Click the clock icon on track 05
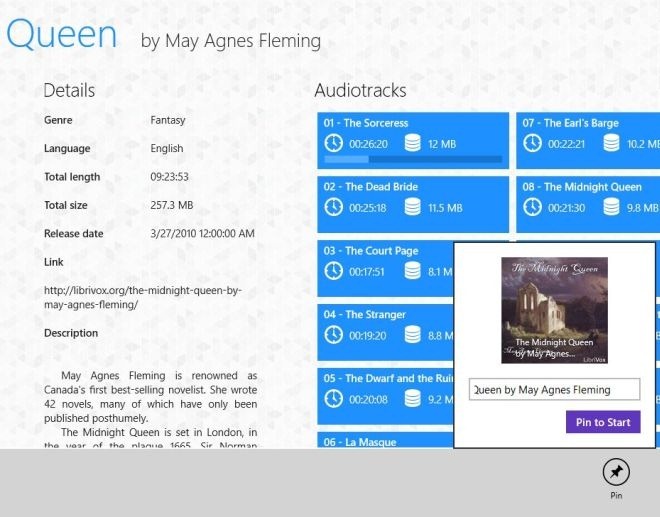Screen dimensions: 660x517 click(333, 399)
